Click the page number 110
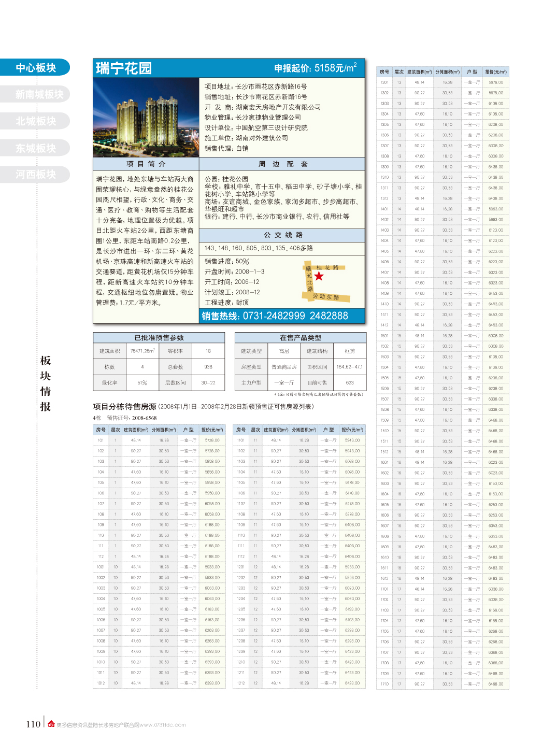The image size is (557, 756). pyautogui.click(x=33, y=724)
